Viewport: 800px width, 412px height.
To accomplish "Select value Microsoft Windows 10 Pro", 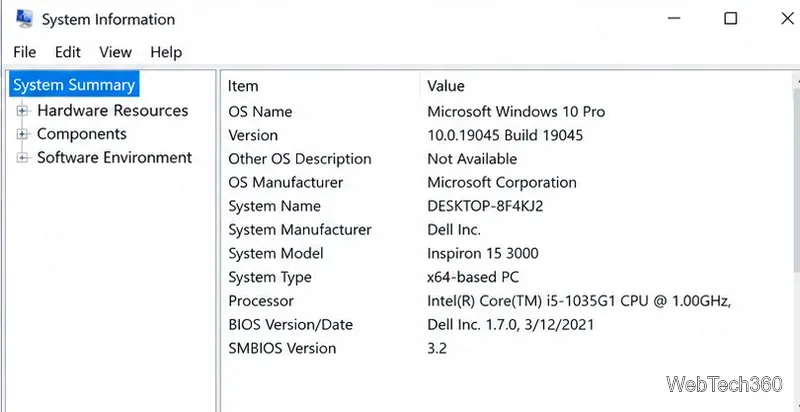I will point(516,112).
